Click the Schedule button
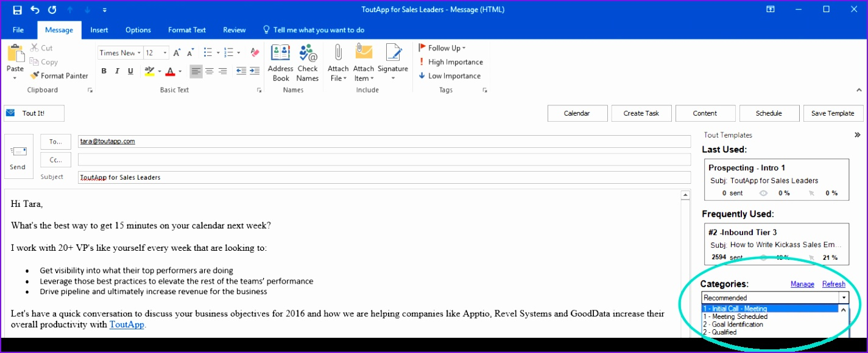This screenshot has width=868, height=353. pos(769,113)
